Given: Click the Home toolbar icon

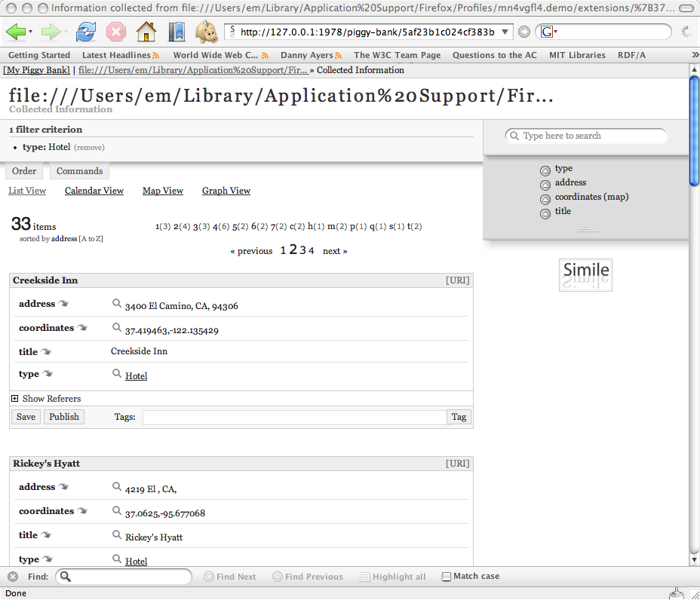Looking at the screenshot, I should tap(146, 32).
